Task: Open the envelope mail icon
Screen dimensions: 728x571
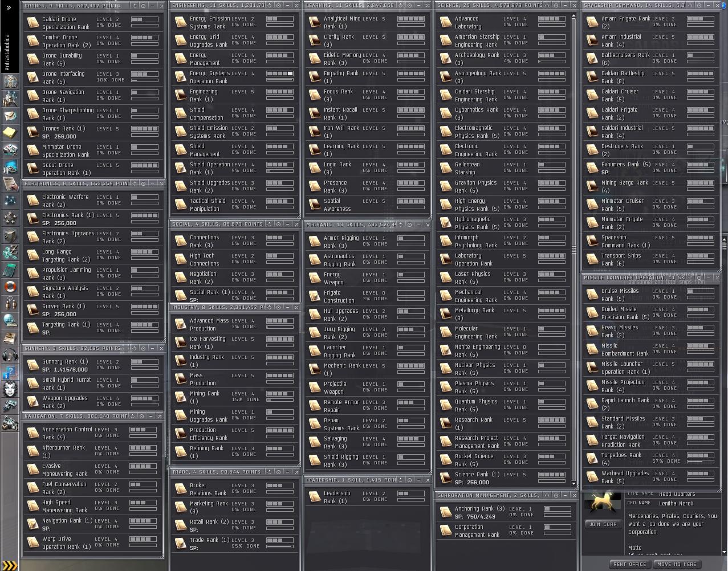Action: coord(10,116)
